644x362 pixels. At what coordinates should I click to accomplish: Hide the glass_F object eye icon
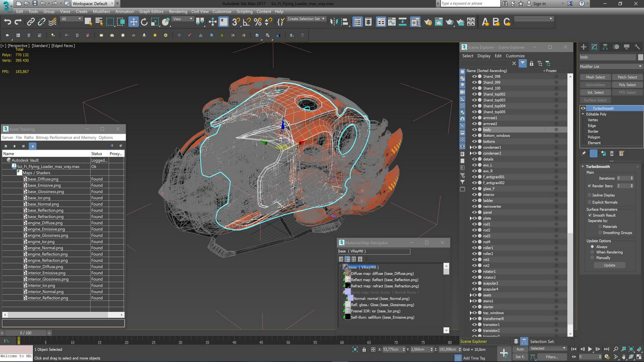pos(474,189)
